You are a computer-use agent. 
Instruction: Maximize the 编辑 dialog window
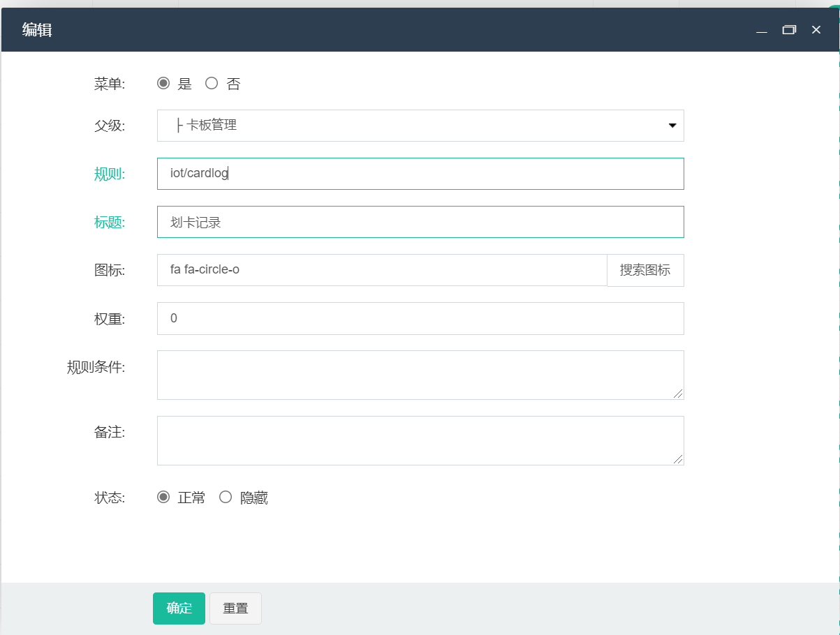789,30
